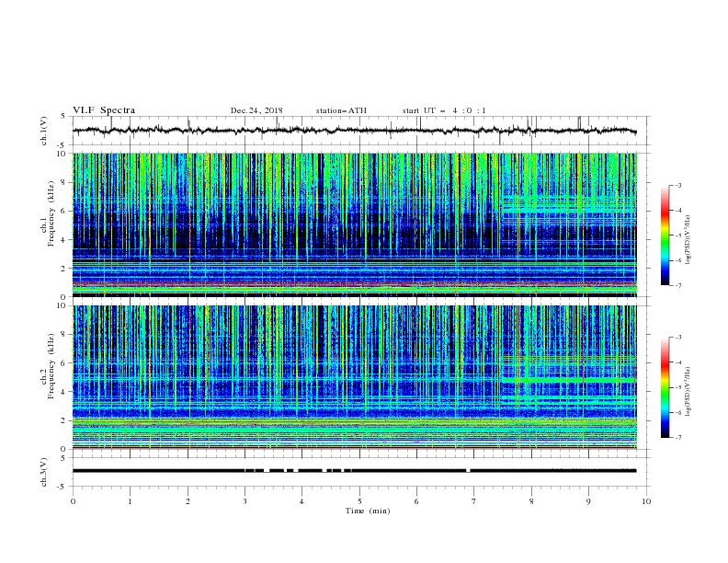
Task: Click the upper 'log(PSD)(V²/Hz)' colorbar label
Action: (x=688, y=240)
